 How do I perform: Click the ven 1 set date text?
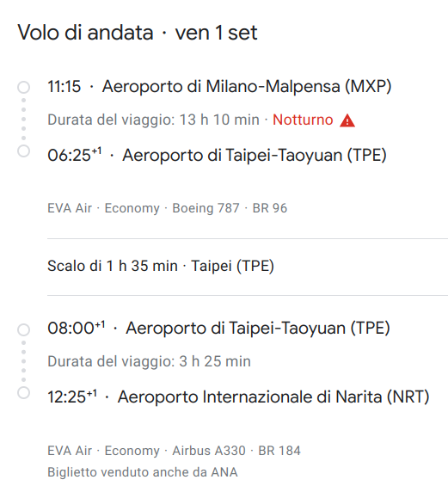point(217,33)
